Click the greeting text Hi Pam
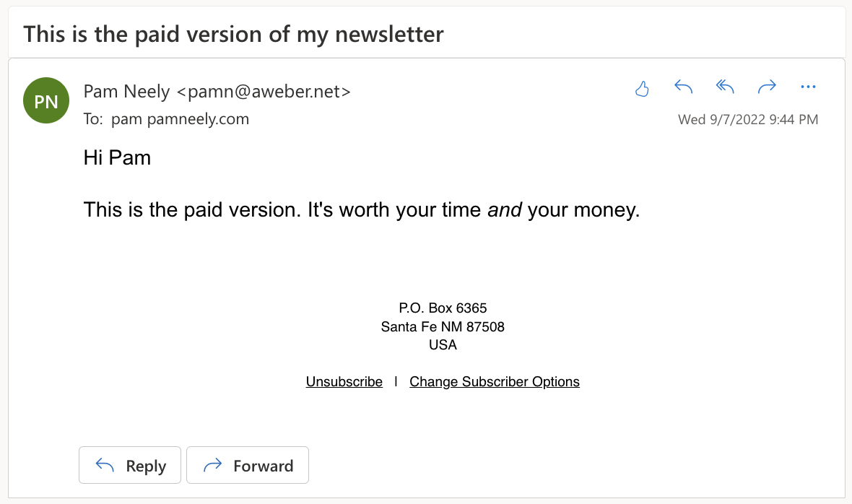Image resolution: width=852 pixels, height=504 pixels. [x=117, y=157]
